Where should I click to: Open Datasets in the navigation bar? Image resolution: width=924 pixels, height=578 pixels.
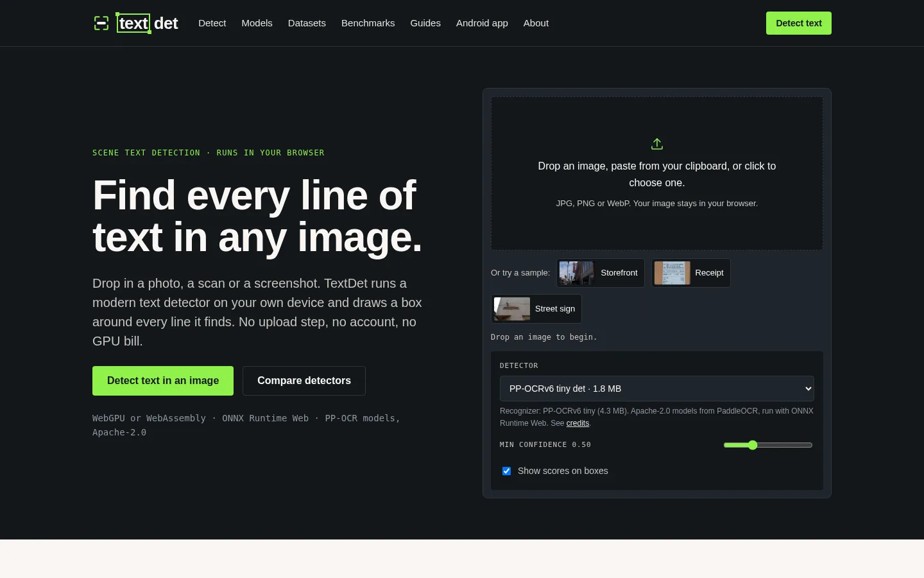(307, 23)
